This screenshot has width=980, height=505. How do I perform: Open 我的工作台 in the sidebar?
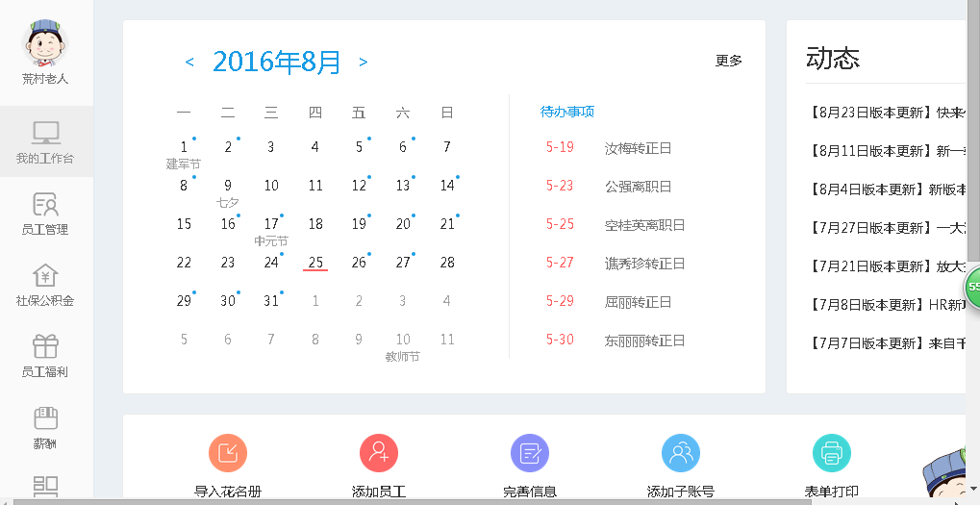[x=45, y=141]
